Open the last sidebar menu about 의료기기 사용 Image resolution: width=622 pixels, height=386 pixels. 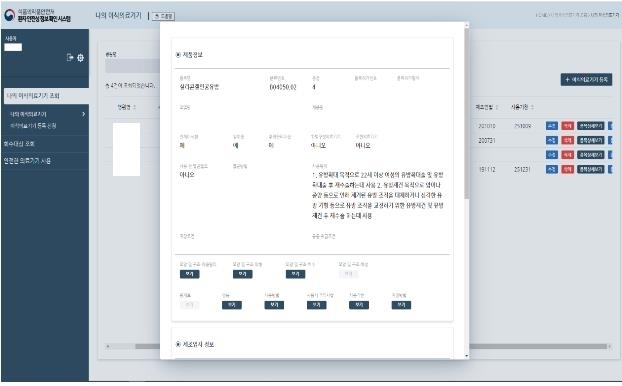coord(27,161)
